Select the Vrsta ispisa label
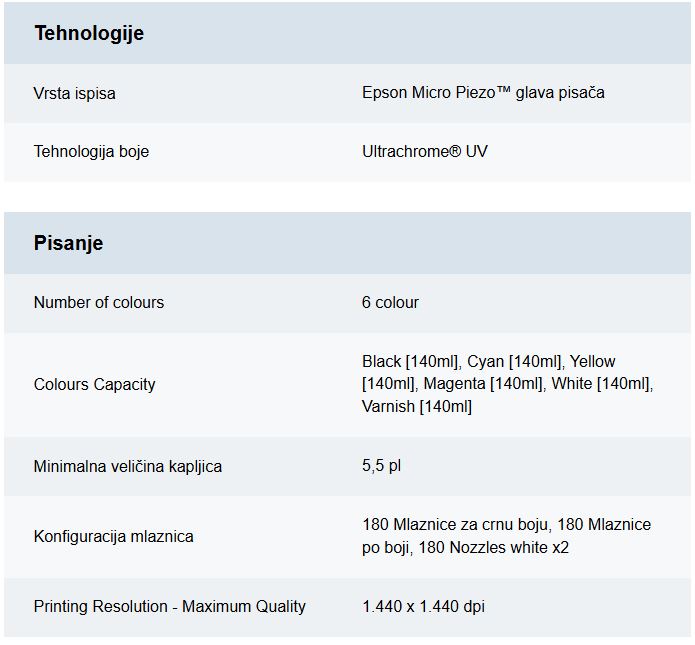The image size is (695, 645). pos(74,94)
